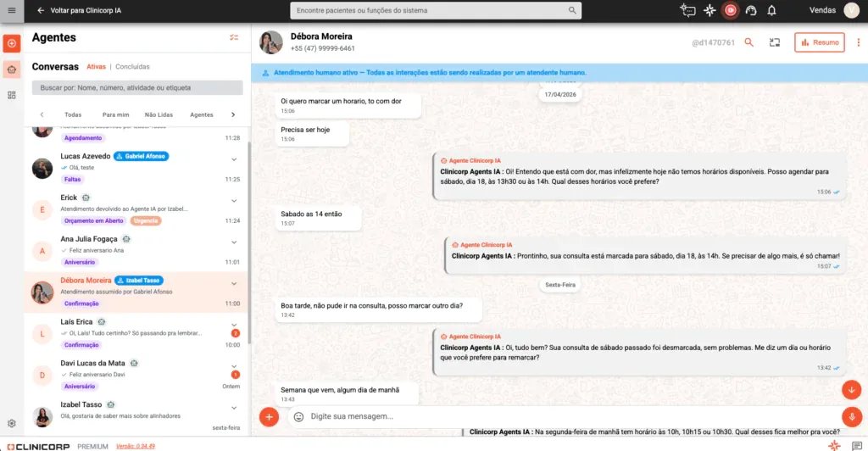The width and height of the screenshot is (868, 451).
Task: Select the Não Lidas filter tab
Action: (159, 114)
